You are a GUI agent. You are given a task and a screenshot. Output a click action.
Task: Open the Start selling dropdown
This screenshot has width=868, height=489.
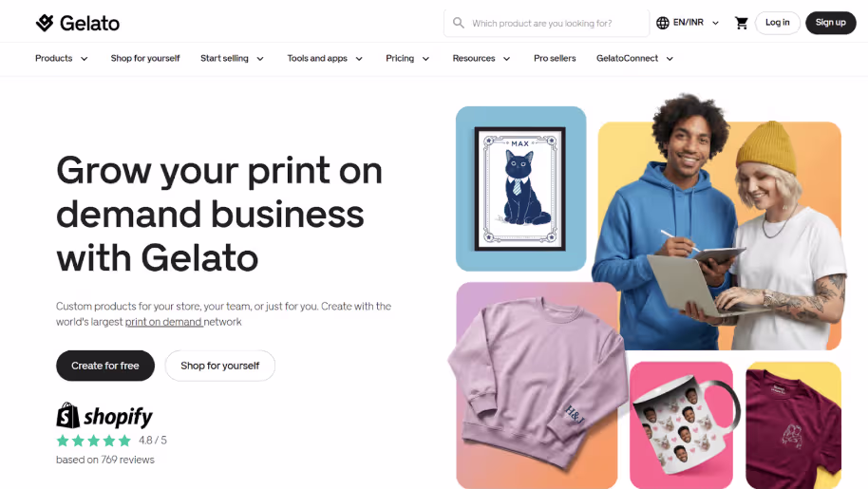(232, 58)
